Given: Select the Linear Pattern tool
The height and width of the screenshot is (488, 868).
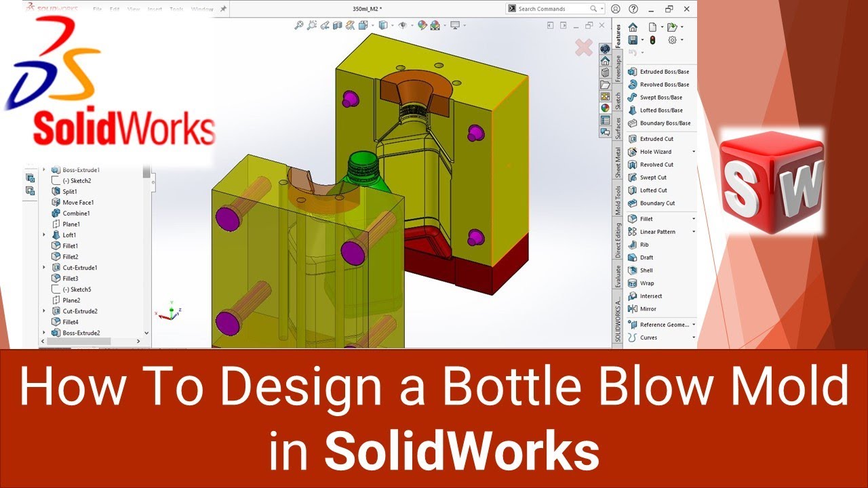Looking at the screenshot, I should point(652,232).
